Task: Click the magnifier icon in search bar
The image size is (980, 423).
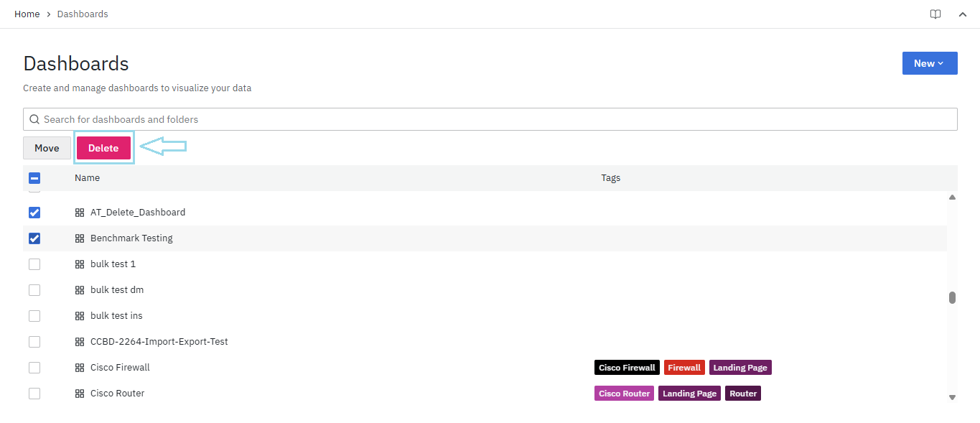Action: tap(34, 119)
